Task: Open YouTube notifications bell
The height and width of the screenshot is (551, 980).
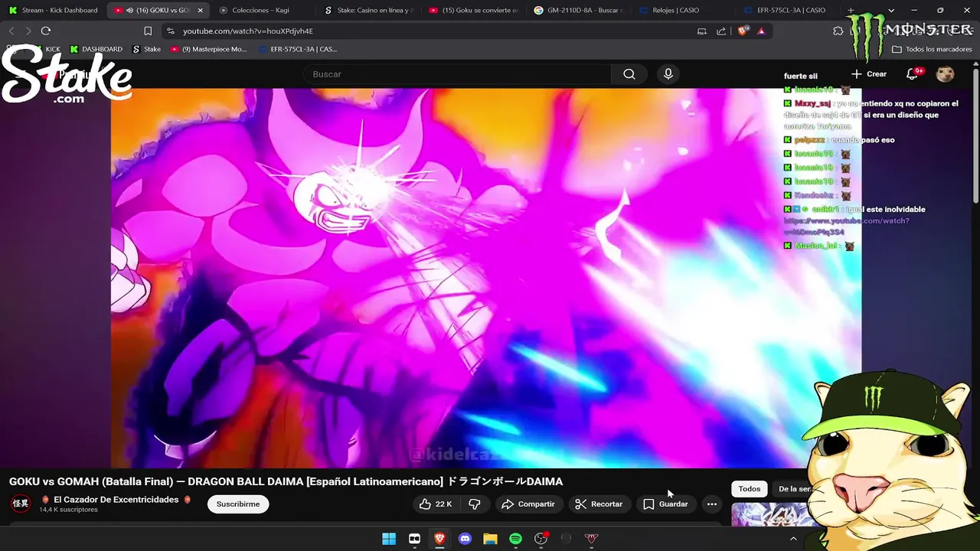Action: point(912,74)
